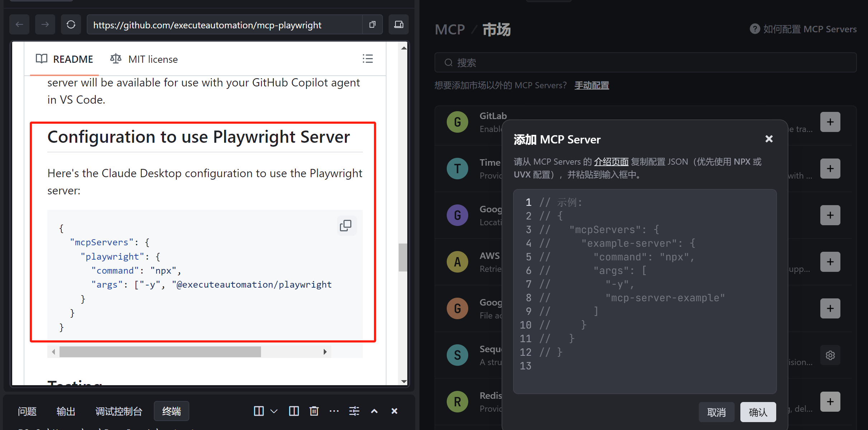The image size is (868, 430).
Task: Reload the GitHub page
Action: pyautogui.click(x=71, y=24)
